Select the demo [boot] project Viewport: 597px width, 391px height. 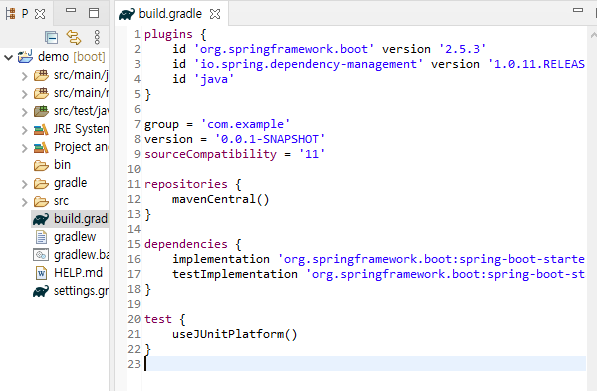(x=72, y=57)
